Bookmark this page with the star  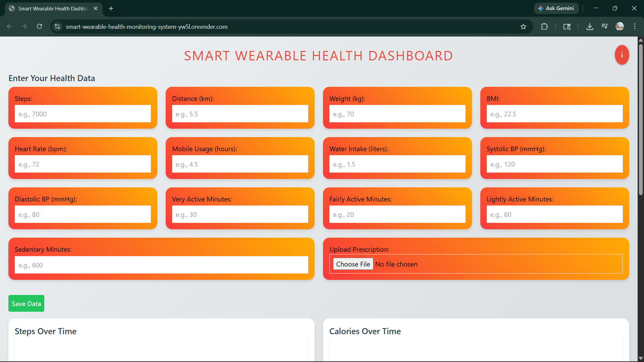pos(523,26)
